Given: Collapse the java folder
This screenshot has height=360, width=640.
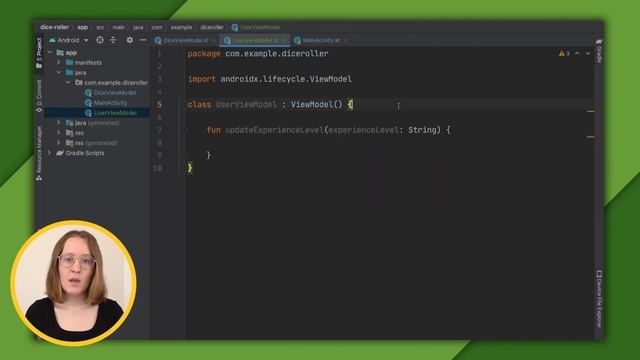Looking at the screenshot, I should [58, 72].
